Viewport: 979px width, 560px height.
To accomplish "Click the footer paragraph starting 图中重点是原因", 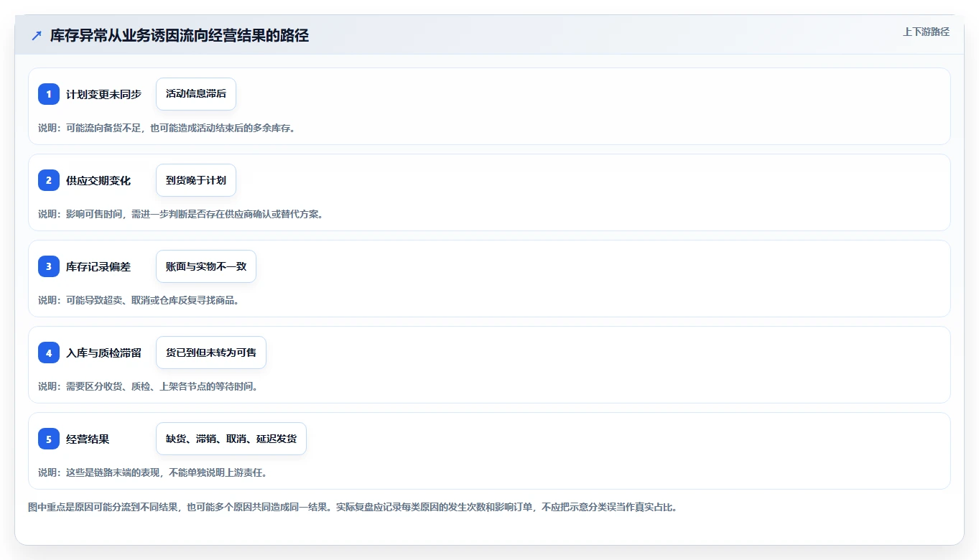I will tap(353, 507).
